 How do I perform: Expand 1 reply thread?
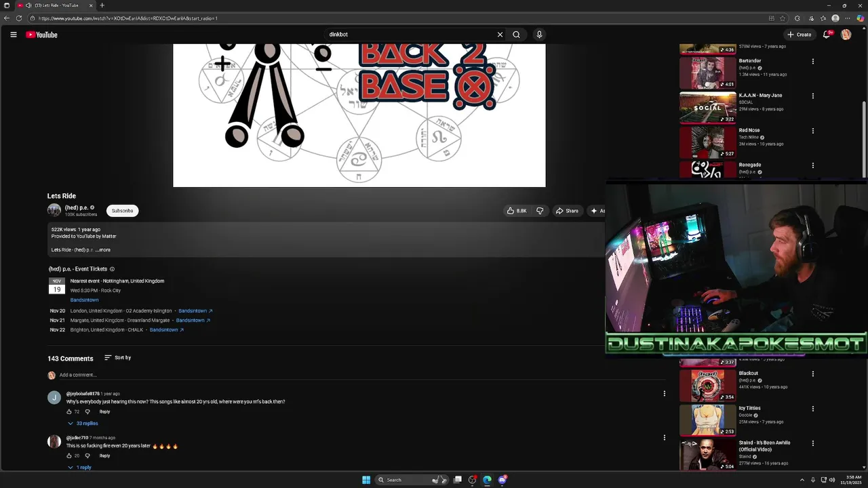[79, 467]
